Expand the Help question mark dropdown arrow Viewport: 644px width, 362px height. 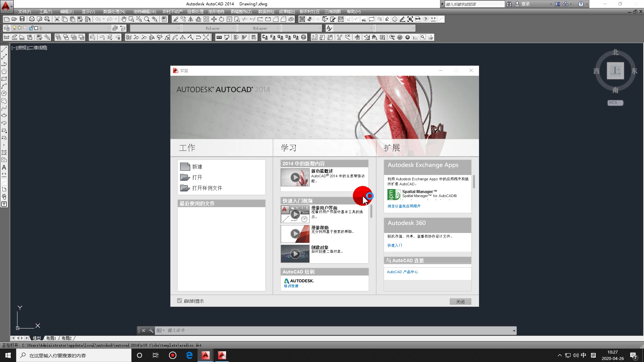[x=587, y=4]
